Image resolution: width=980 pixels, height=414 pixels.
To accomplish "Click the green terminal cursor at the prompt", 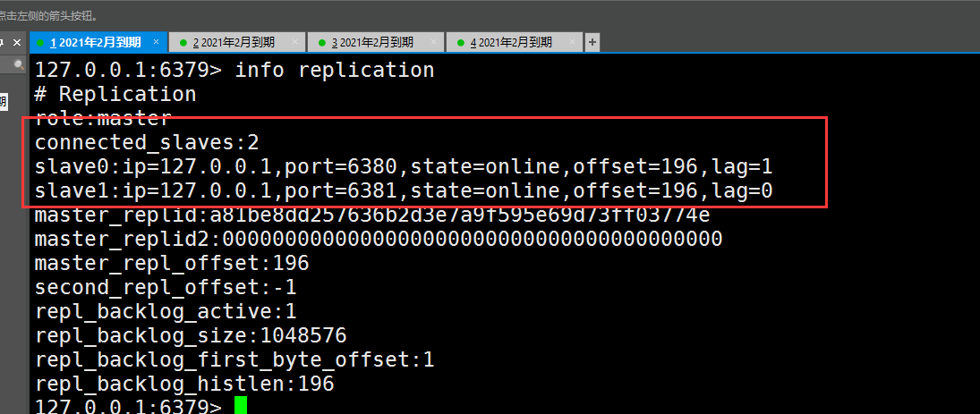I will [241, 405].
